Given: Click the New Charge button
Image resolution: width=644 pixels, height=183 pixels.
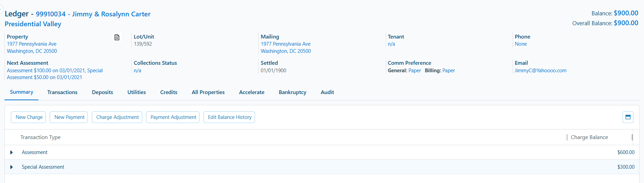Looking at the screenshot, I should 29,117.
